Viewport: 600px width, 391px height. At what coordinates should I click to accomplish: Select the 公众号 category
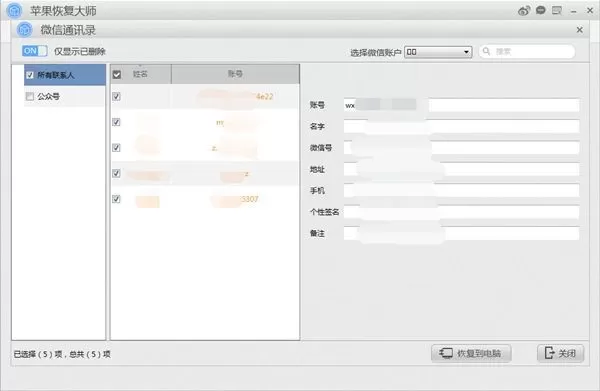65,96
